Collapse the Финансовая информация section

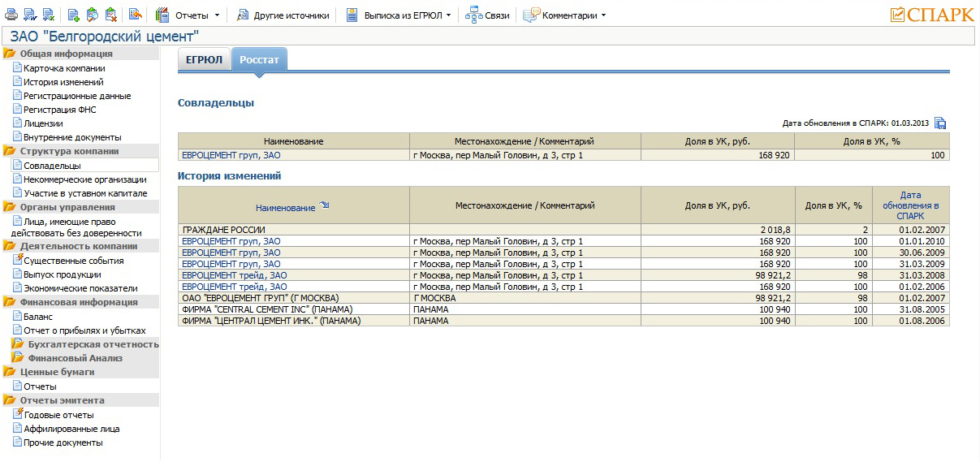[10, 302]
